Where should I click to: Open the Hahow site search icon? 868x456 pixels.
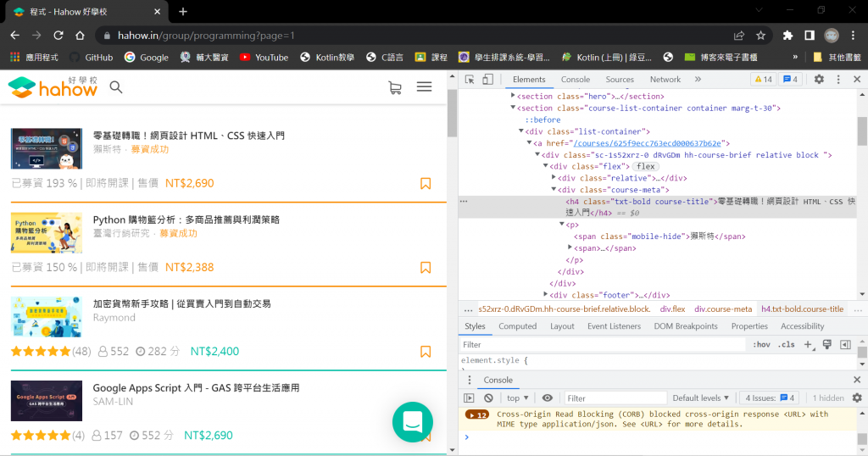pyautogui.click(x=115, y=87)
